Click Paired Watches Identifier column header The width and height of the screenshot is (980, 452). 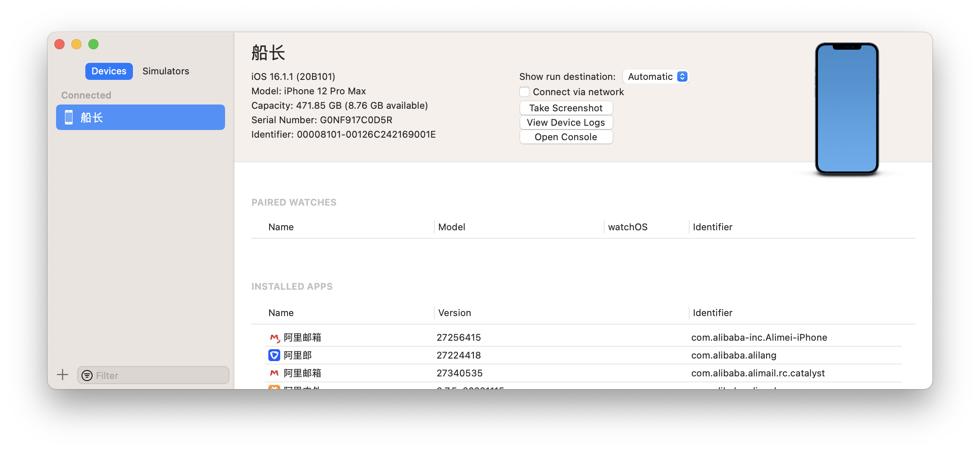pyautogui.click(x=712, y=227)
